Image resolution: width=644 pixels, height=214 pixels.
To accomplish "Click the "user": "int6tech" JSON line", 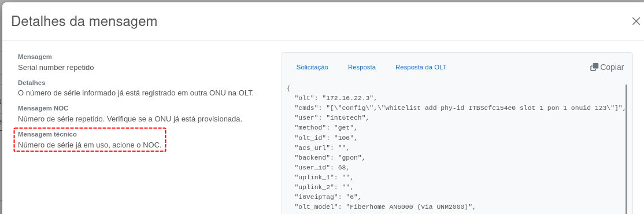I will click(332, 118).
